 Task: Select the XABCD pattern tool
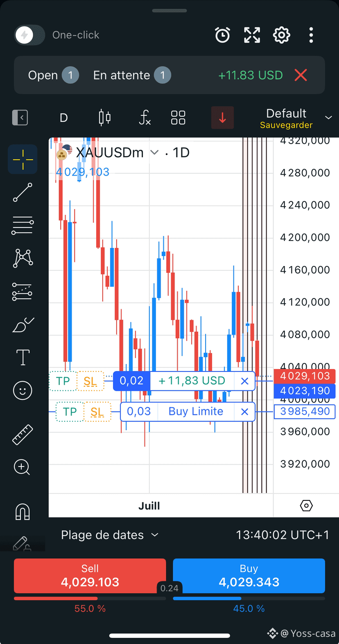23,258
